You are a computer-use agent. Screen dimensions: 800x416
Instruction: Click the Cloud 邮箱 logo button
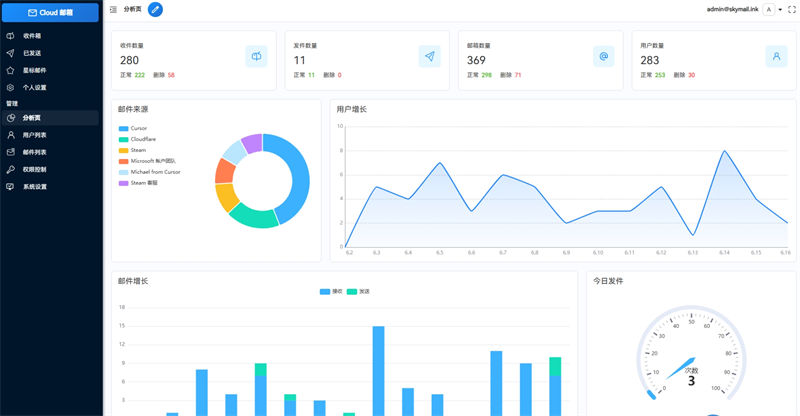point(50,12)
